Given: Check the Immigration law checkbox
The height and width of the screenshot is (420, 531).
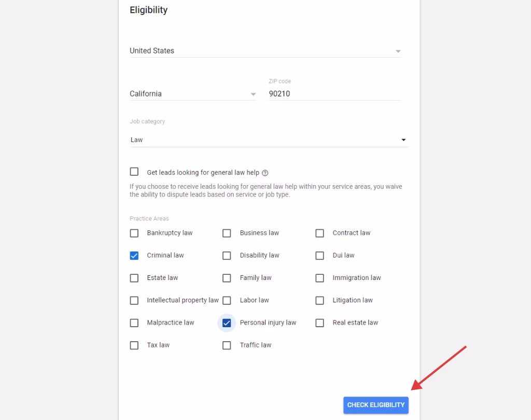Looking at the screenshot, I should (319, 278).
